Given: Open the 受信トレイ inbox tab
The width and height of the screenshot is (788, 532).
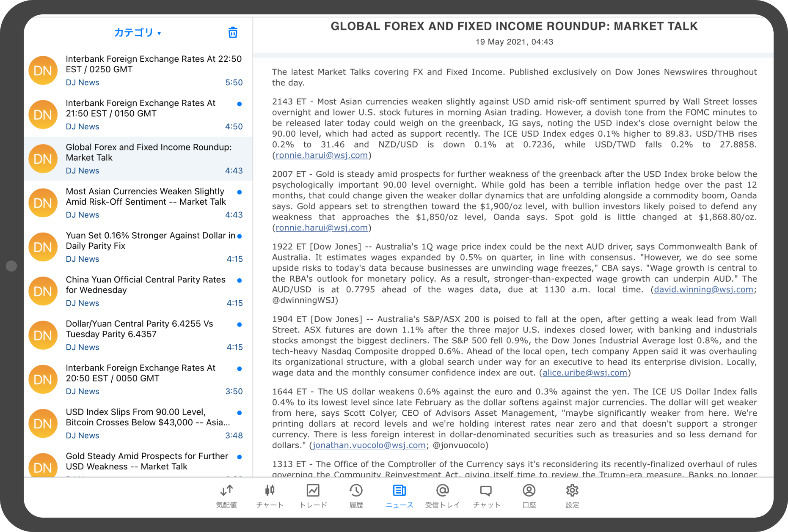Looking at the screenshot, I should point(442,496).
